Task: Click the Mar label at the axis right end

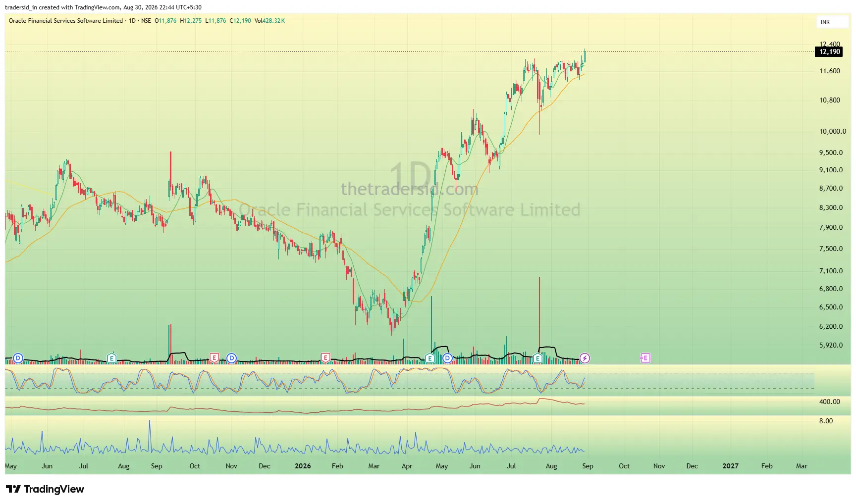Action: point(802,466)
